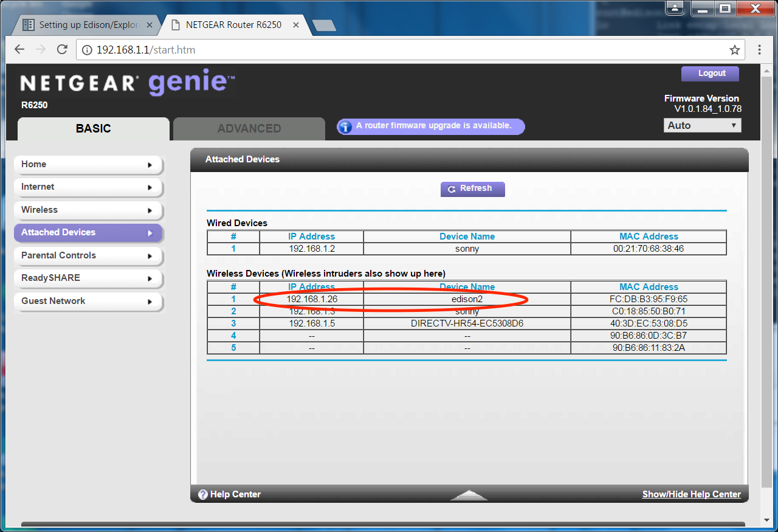Click the MAC address 40:3D:EC:53:08:D5
Screen dimensions: 778x532
(x=649, y=323)
